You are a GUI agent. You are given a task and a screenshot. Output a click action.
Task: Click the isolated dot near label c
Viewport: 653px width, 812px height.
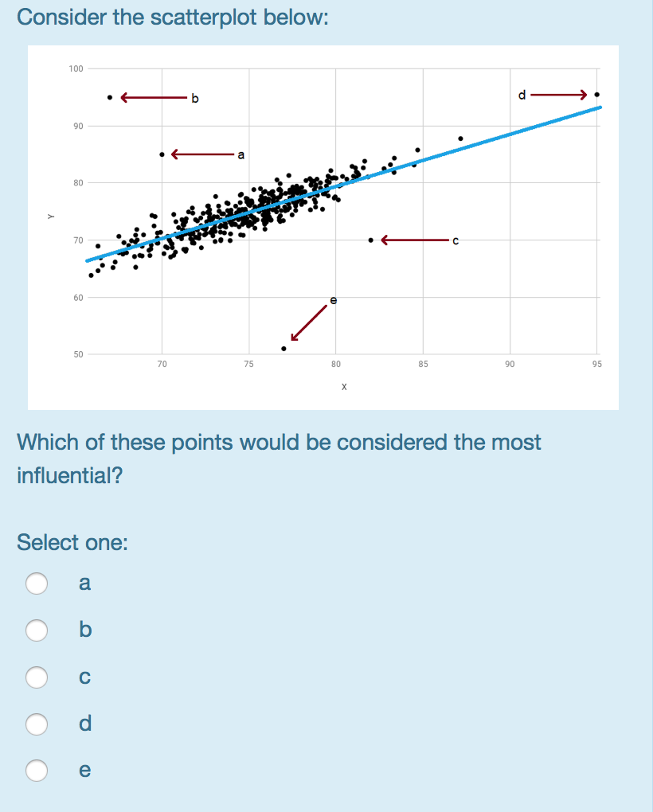370,240
